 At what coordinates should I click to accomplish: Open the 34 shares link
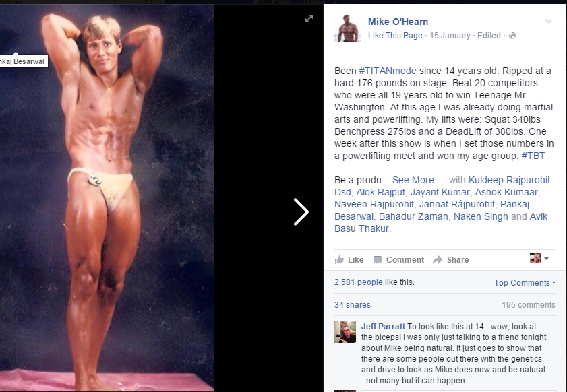tap(353, 305)
